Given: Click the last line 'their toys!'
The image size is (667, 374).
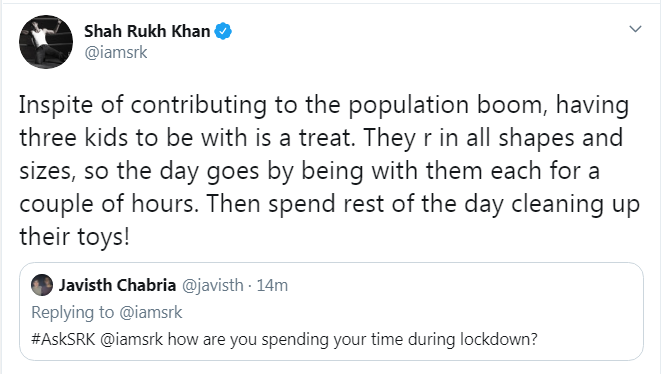Looking at the screenshot, I should pyautogui.click(x=74, y=237).
